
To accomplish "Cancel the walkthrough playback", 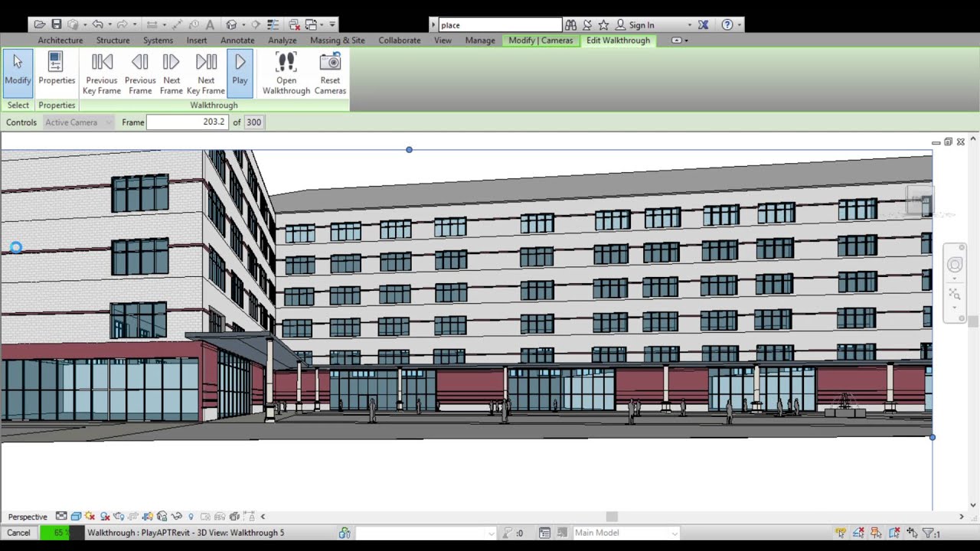I will coord(19,533).
